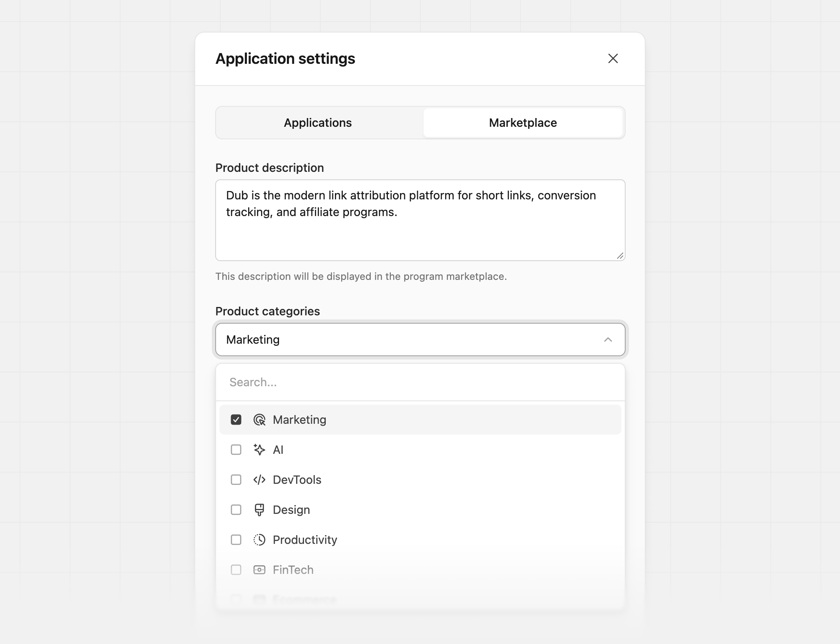The image size is (840, 644).
Task: Select the Productivity option in list
Action: click(x=420, y=540)
